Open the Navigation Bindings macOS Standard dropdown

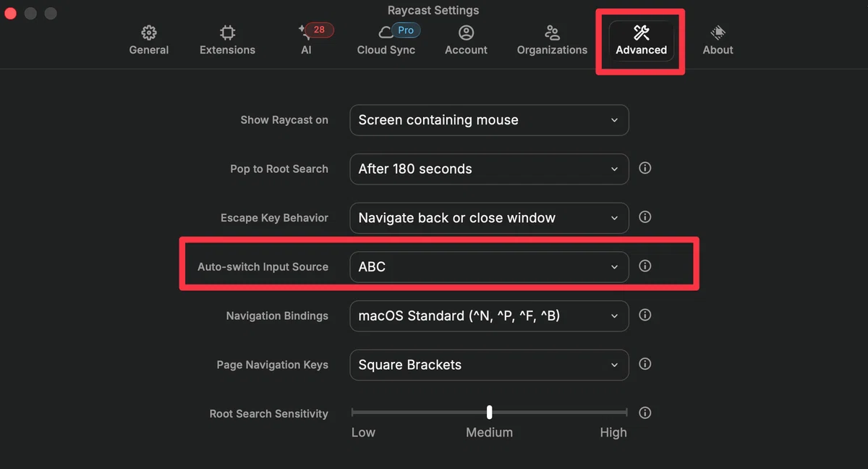point(489,316)
